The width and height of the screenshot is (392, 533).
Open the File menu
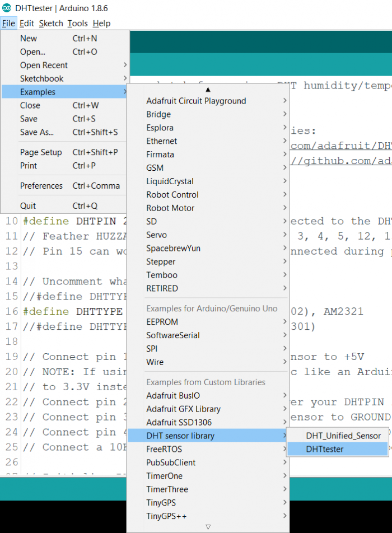coord(8,24)
